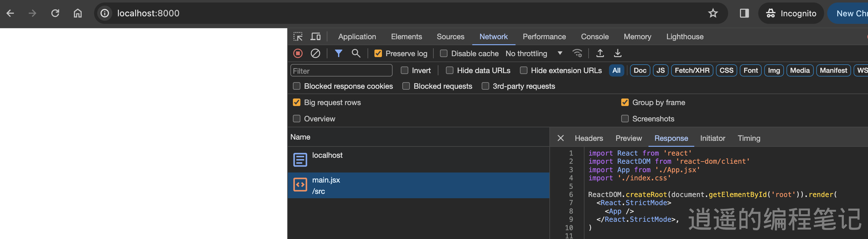Turn off Group by frame
868x239 pixels.
pyautogui.click(x=625, y=103)
